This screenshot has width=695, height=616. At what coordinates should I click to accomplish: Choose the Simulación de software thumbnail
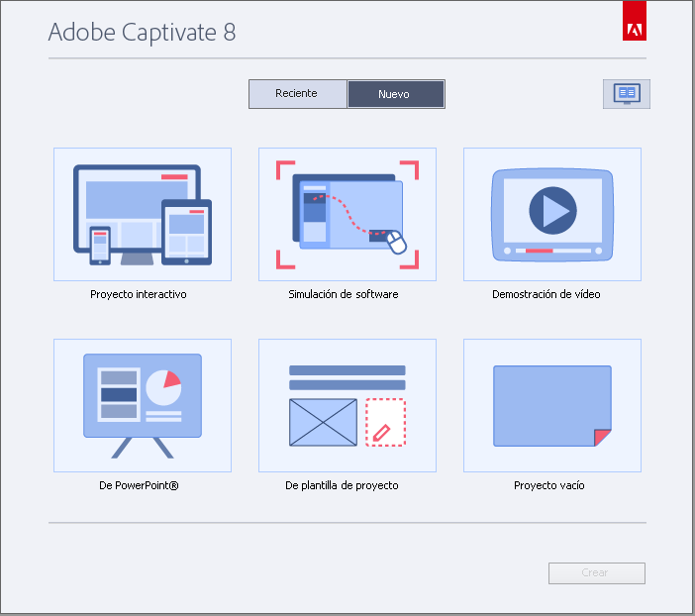click(347, 214)
